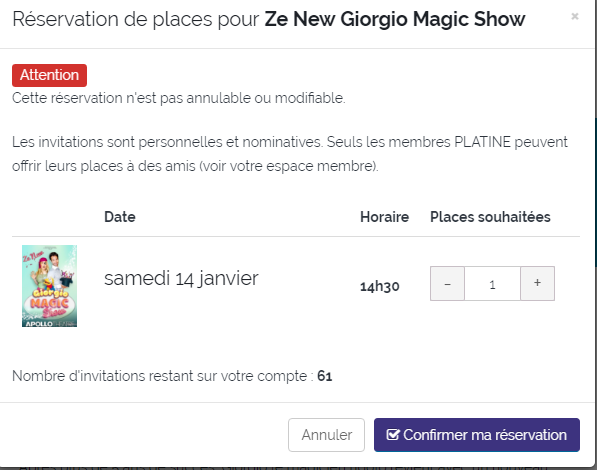Click the Annuler button
The image size is (597, 470).
(x=326, y=435)
